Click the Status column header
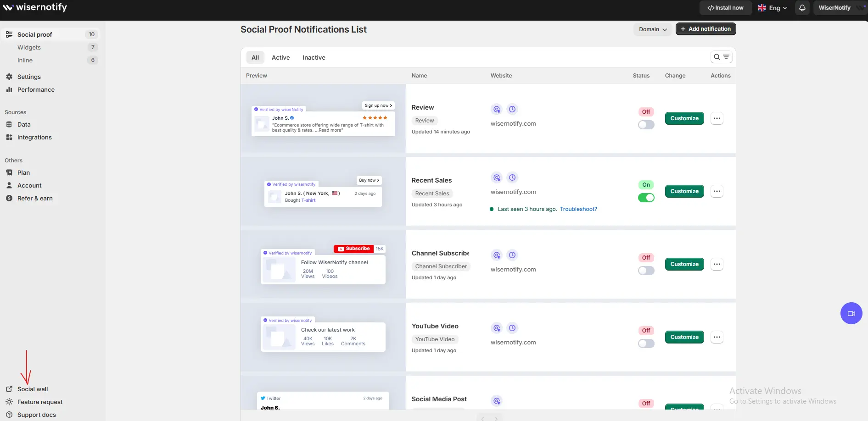The height and width of the screenshot is (421, 868). [x=641, y=76]
